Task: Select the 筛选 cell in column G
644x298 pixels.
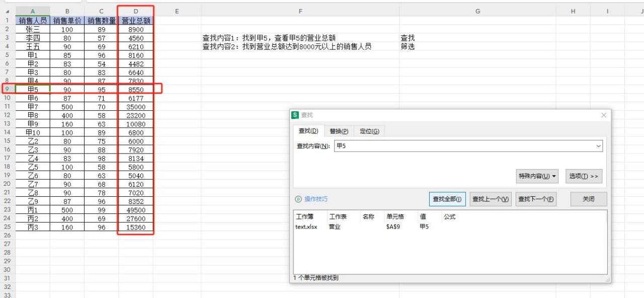Action: [x=477, y=46]
